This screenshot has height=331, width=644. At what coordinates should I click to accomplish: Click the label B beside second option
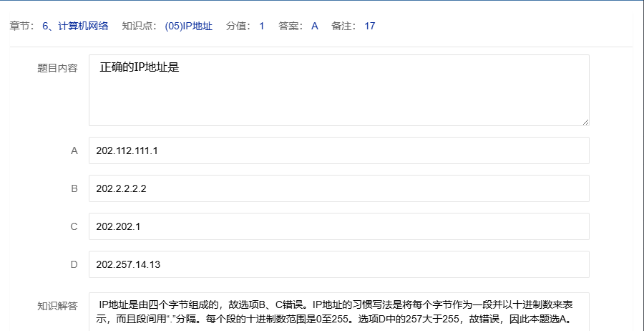click(74, 188)
